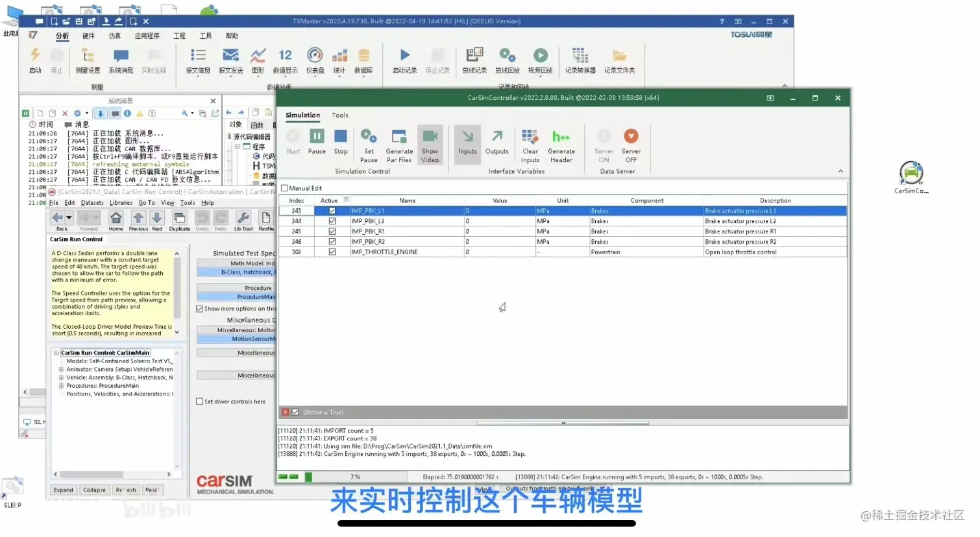Switch to Tools tab in CarSimController

(x=340, y=115)
